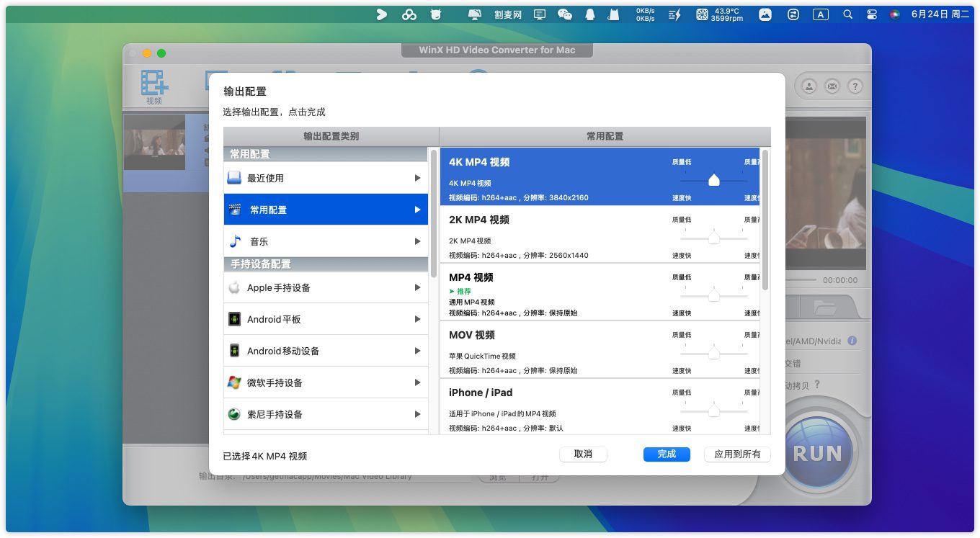Image resolution: width=980 pixels, height=538 pixels.
Task: Expand the Android平板 category arrow
Action: click(417, 319)
